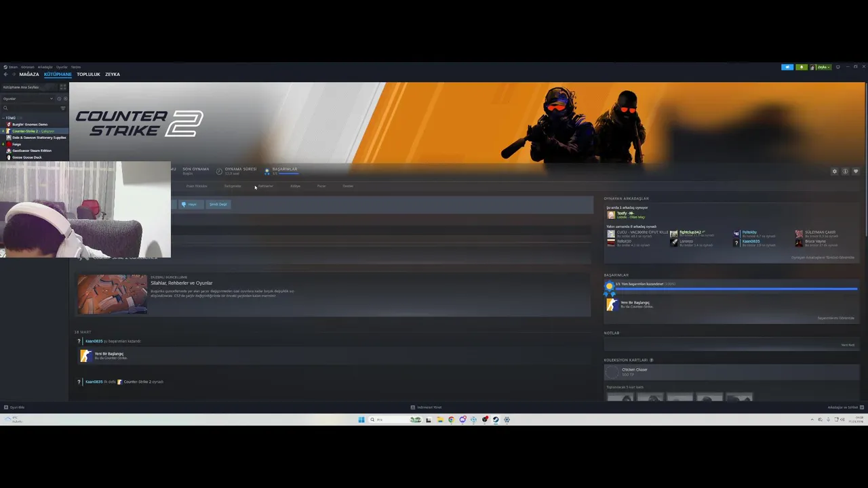Go forward with the right arrow
868x488 pixels.
coord(14,74)
